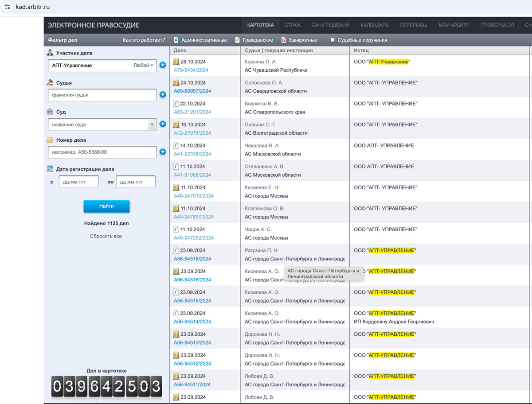Viewport: 532px width, 404px height.
Task: Open the КАЛЕНДАРЬ tab
Action: tap(375, 25)
